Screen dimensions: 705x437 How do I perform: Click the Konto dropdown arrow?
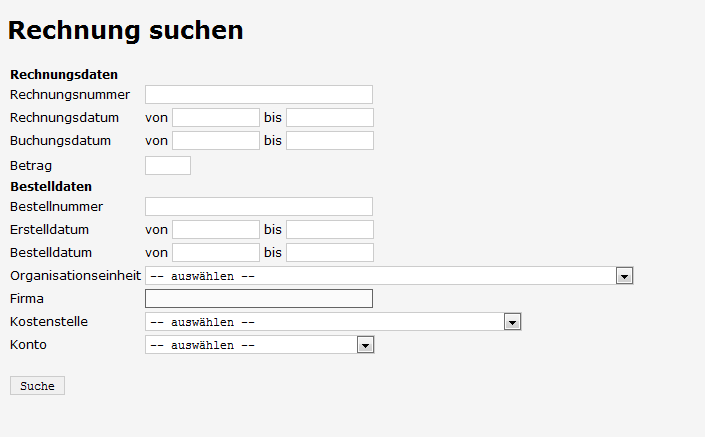(365, 345)
